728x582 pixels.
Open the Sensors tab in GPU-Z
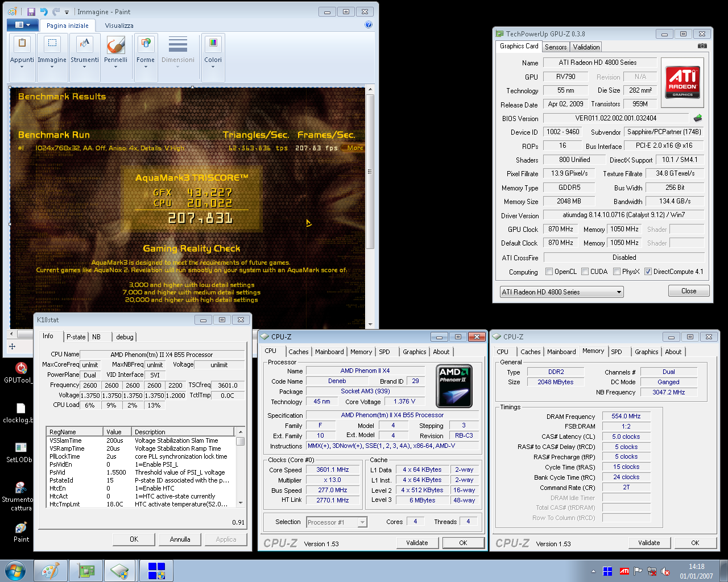[x=556, y=47]
